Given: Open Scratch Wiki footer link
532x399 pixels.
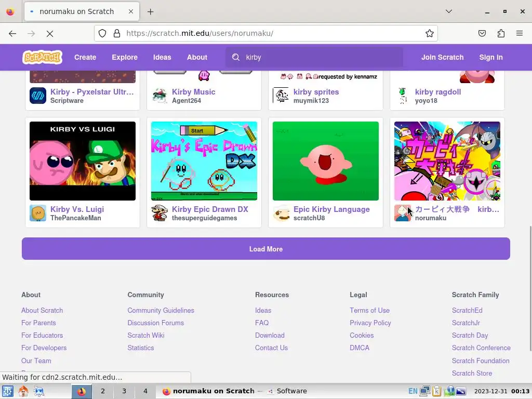Looking at the screenshot, I should (x=146, y=335).
